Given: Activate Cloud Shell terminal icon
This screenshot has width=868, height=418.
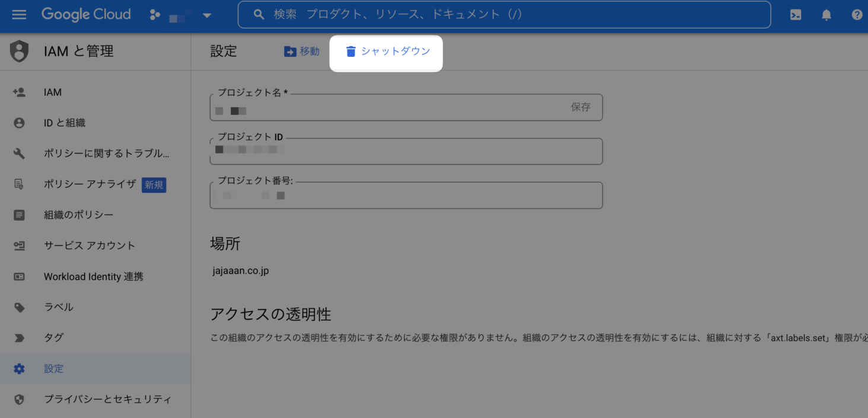Looking at the screenshot, I should [x=796, y=15].
